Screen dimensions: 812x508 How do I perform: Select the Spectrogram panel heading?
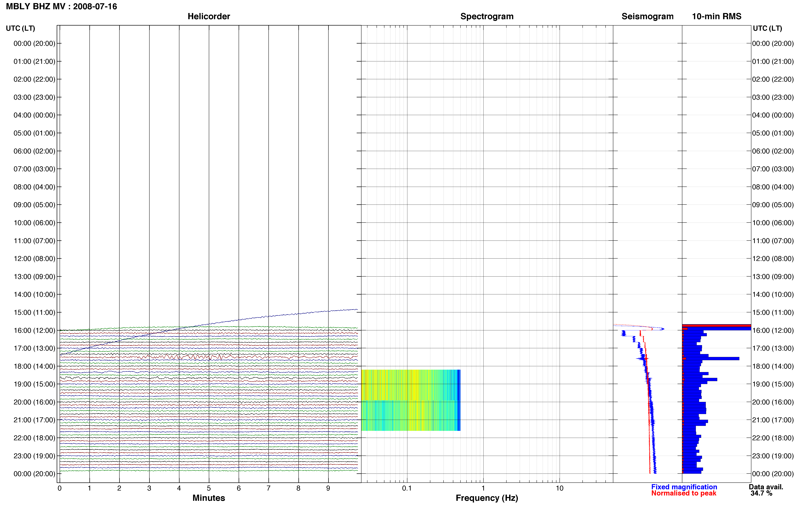[x=487, y=16]
